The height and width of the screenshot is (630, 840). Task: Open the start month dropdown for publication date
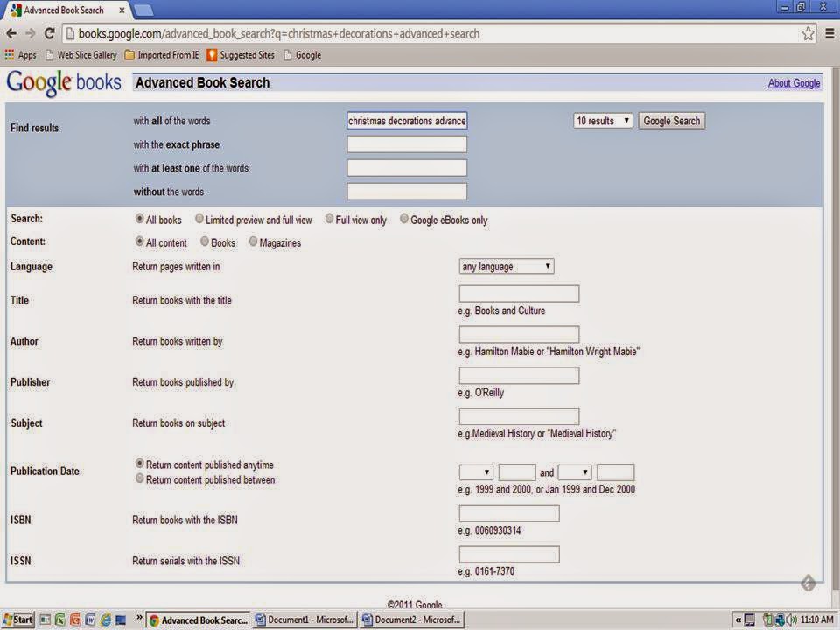tap(476, 472)
